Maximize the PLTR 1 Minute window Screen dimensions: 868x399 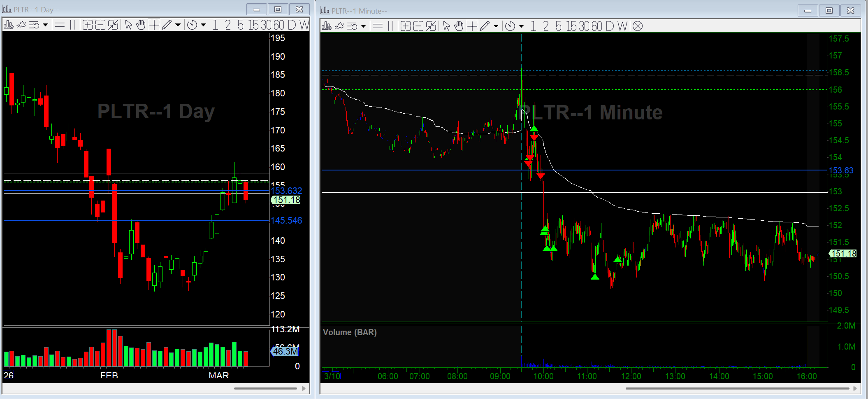pyautogui.click(x=829, y=10)
